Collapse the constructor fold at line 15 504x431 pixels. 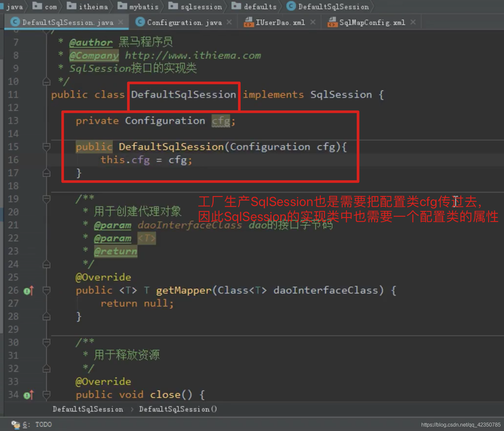pyautogui.click(x=47, y=147)
